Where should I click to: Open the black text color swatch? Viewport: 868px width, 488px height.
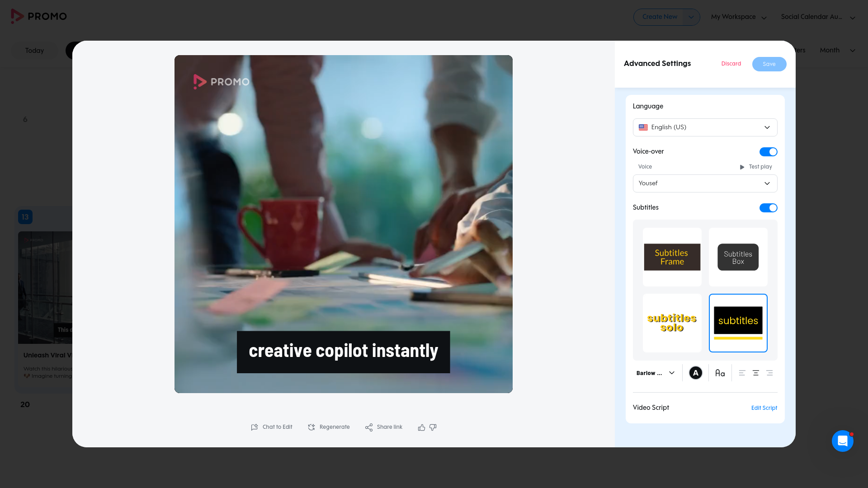(x=695, y=373)
